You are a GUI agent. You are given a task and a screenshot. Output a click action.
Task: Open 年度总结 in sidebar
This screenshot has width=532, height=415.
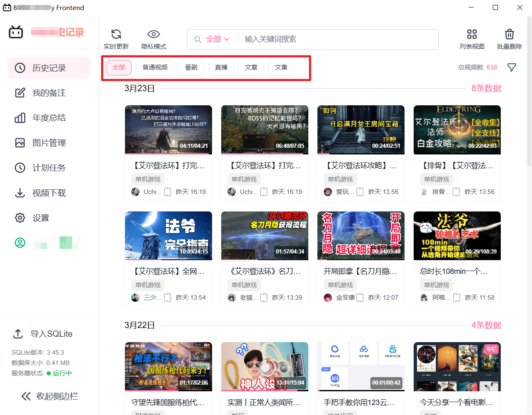tap(49, 118)
